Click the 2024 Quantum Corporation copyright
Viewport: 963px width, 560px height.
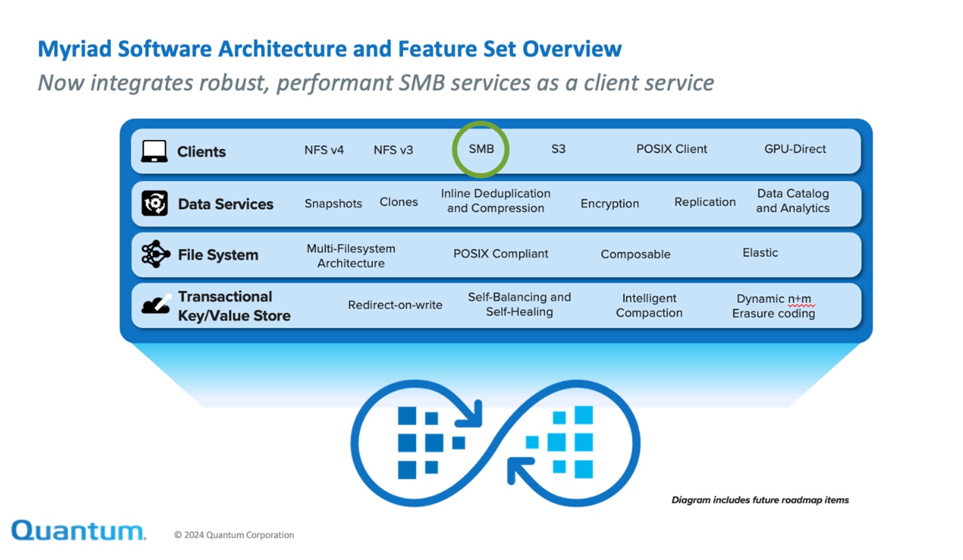point(234,535)
